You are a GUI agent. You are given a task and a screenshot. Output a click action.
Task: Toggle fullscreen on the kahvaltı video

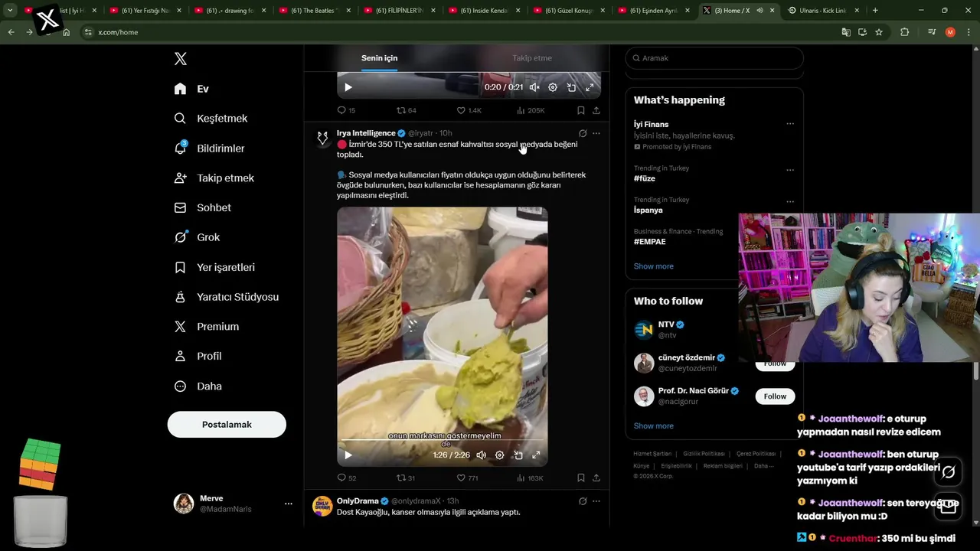pyautogui.click(x=536, y=455)
